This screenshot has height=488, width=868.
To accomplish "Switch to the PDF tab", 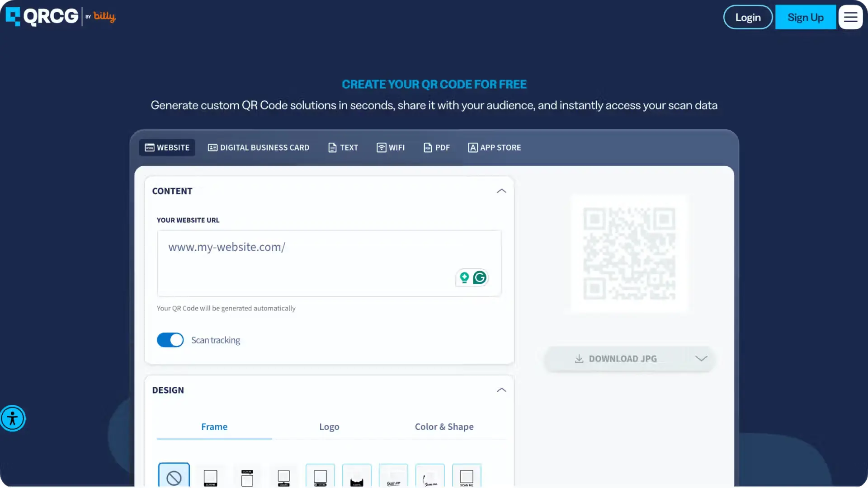I will coord(436,148).
